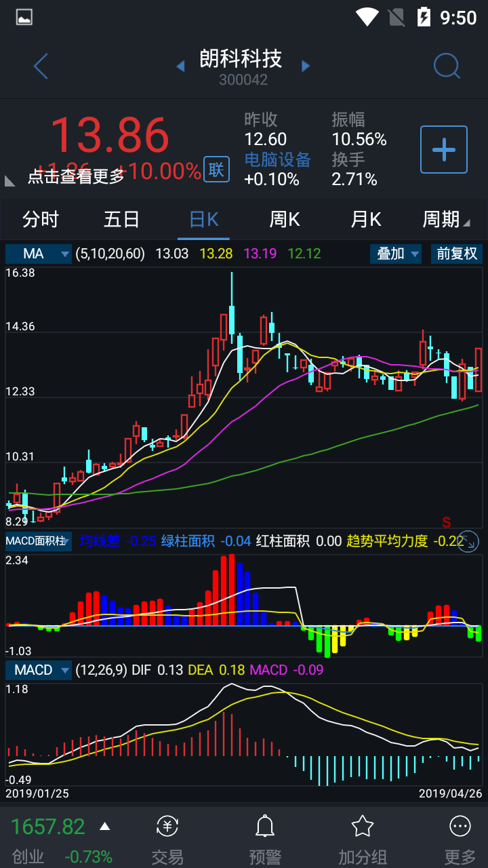Tap the 创业 index value 1657.82
Viewport: 488px width, 868px height.
[x=47, y=827]
